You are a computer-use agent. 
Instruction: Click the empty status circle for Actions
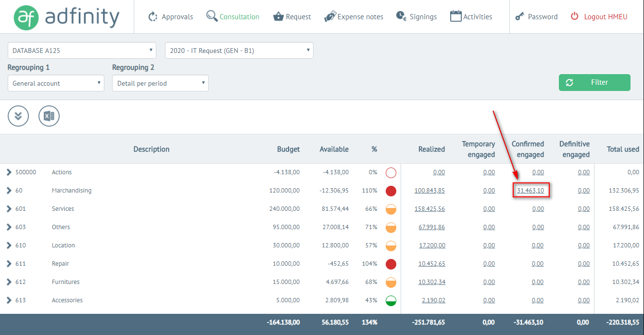coord(391,172)
